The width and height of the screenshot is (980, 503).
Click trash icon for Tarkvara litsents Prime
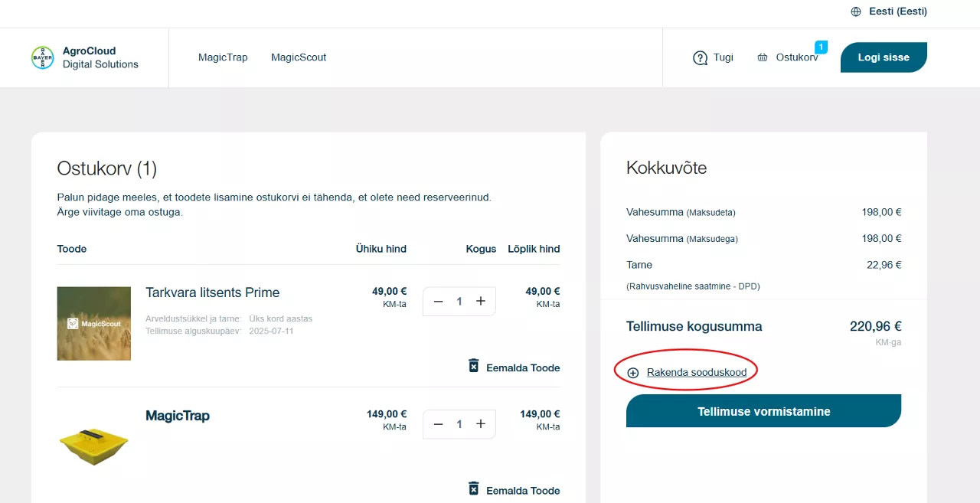click(x=474, y=366)
